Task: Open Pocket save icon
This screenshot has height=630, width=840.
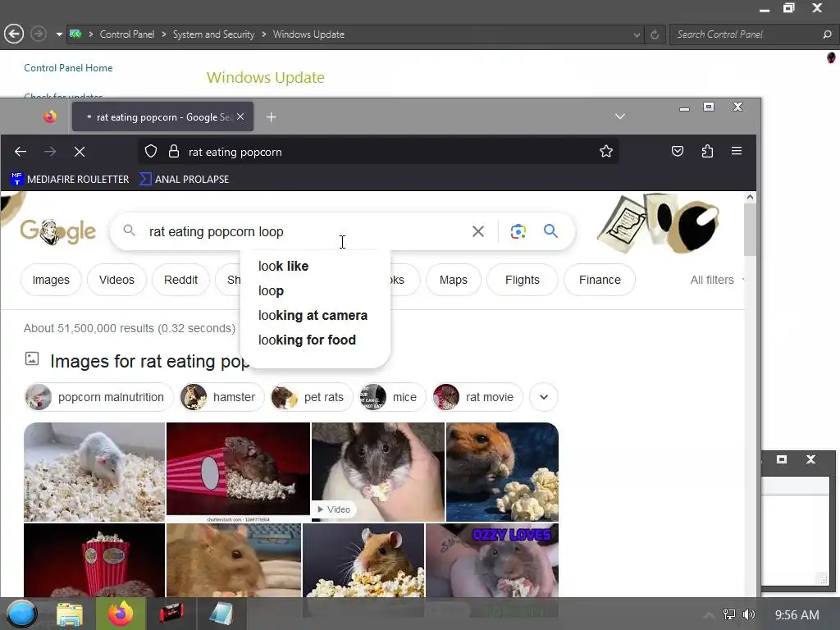Action: click(677, 152)
